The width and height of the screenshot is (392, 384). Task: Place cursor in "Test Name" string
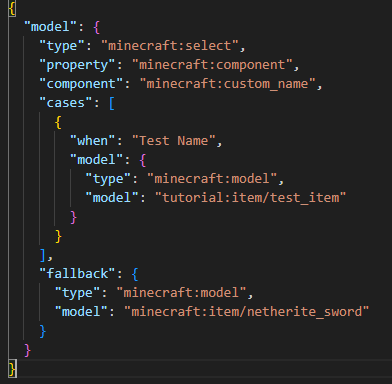click(174, 141)
